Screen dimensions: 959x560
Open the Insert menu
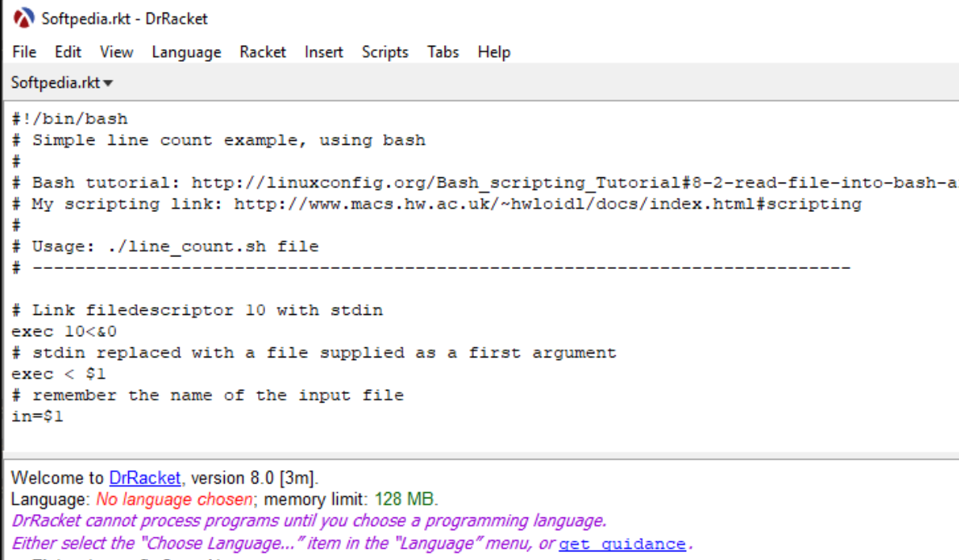324,52
